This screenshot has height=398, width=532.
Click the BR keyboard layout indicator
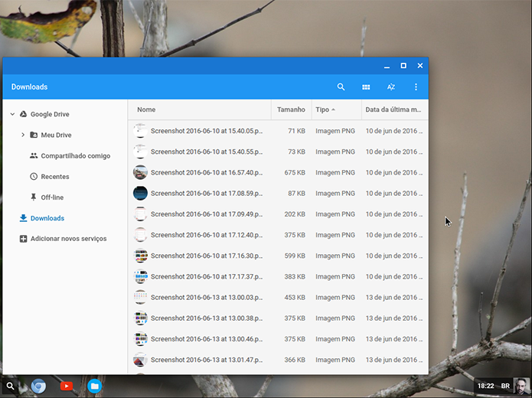click(x=505, y=386)
